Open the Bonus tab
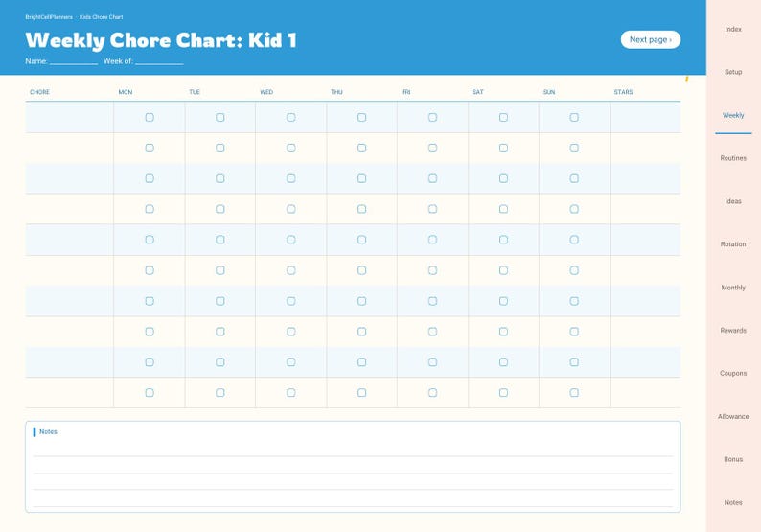This screenshot has height=532, width=761. point(733,459)
